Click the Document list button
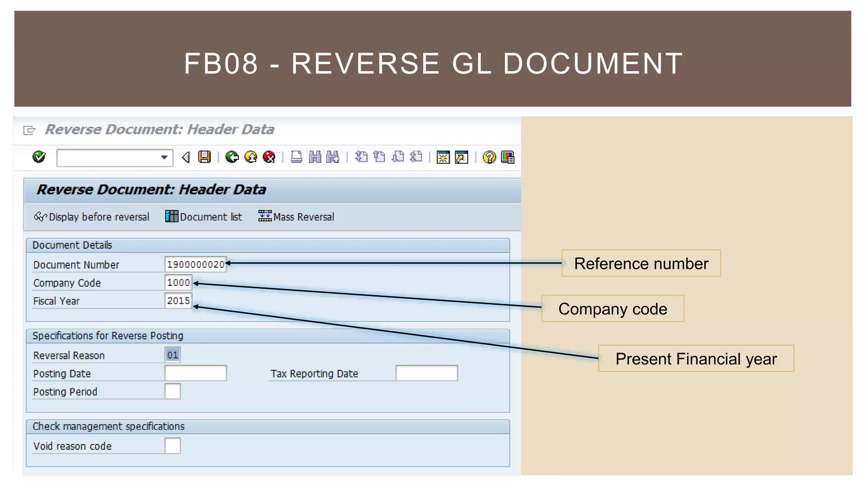This screenshot has width=868, height=488. coord(203,217)
